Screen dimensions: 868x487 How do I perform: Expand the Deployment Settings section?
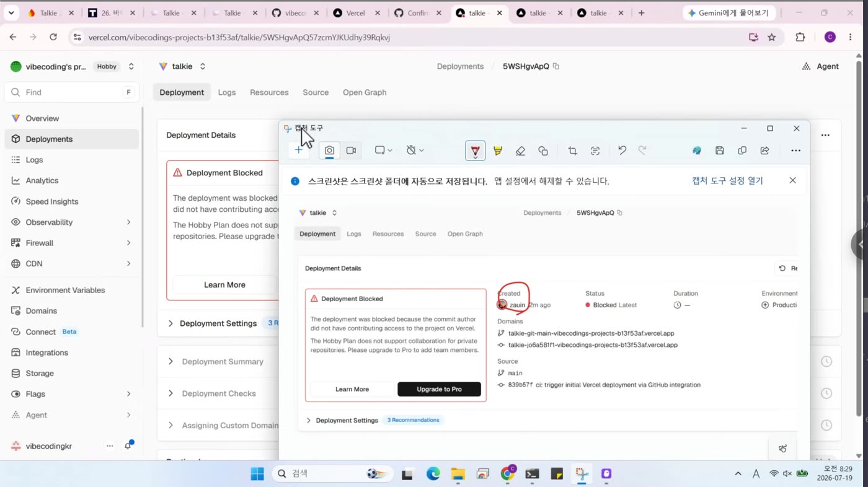(x=218, y=323)
